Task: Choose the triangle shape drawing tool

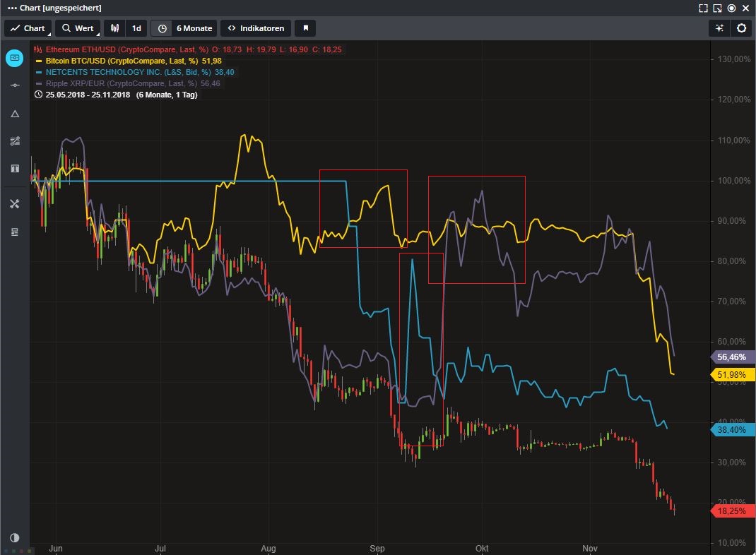Action: [x=15, y=114]
